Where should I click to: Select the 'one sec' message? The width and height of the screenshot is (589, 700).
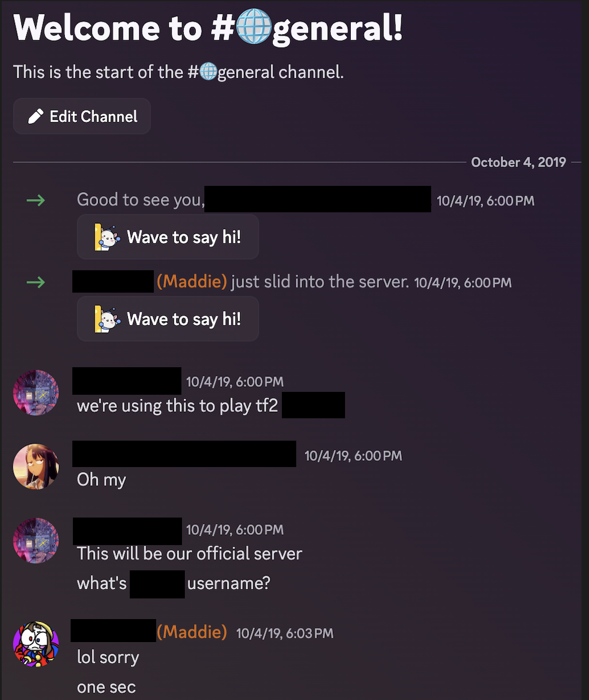coord(106,687)
